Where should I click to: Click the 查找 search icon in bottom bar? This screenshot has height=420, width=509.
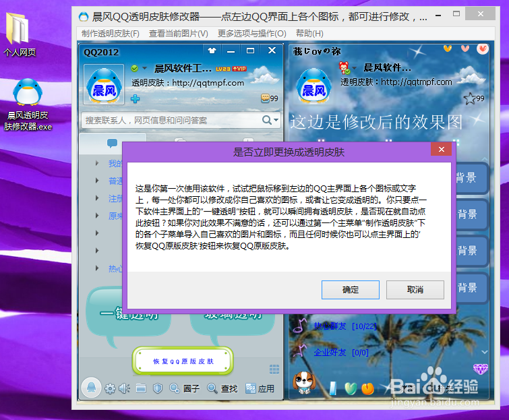(x=222, y=388)
